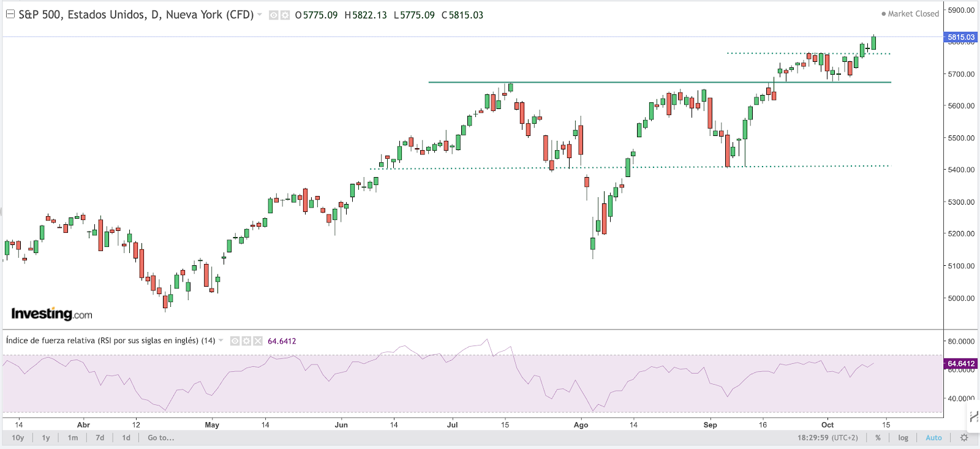Click the Abr label on time axis

[83, 424]
